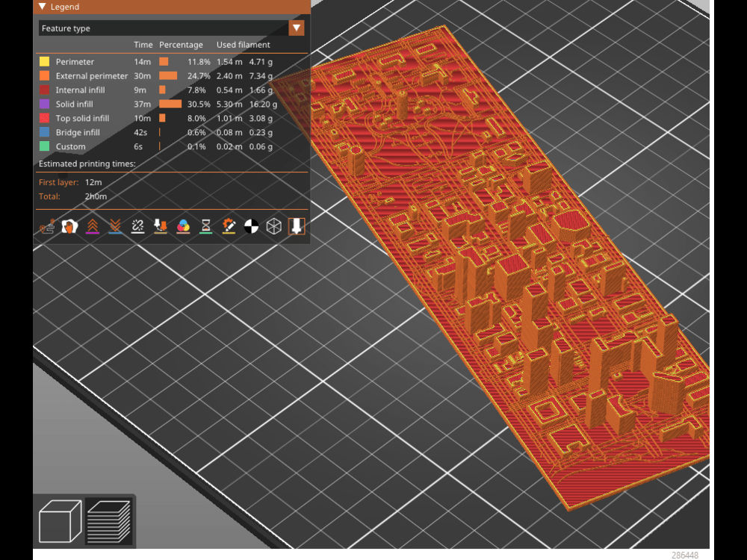This screenshot has width=747, height=560.
Task: Collapse the Legend panel triangle
Action: coord(42,7)
